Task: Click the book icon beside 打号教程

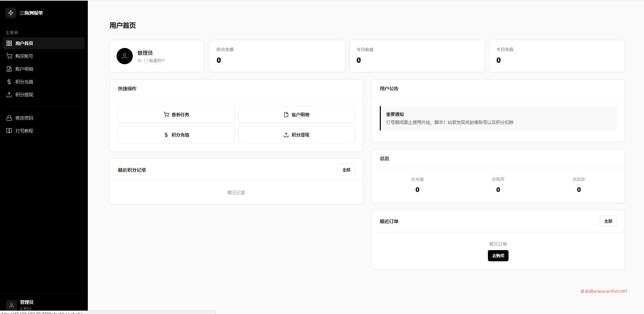Action: 9,131
